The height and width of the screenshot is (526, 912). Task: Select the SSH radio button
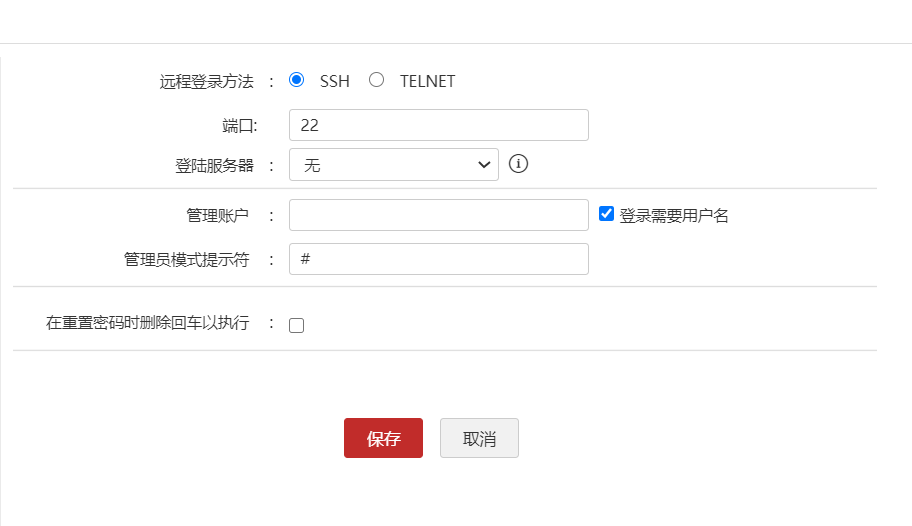[x=296, y=80]
